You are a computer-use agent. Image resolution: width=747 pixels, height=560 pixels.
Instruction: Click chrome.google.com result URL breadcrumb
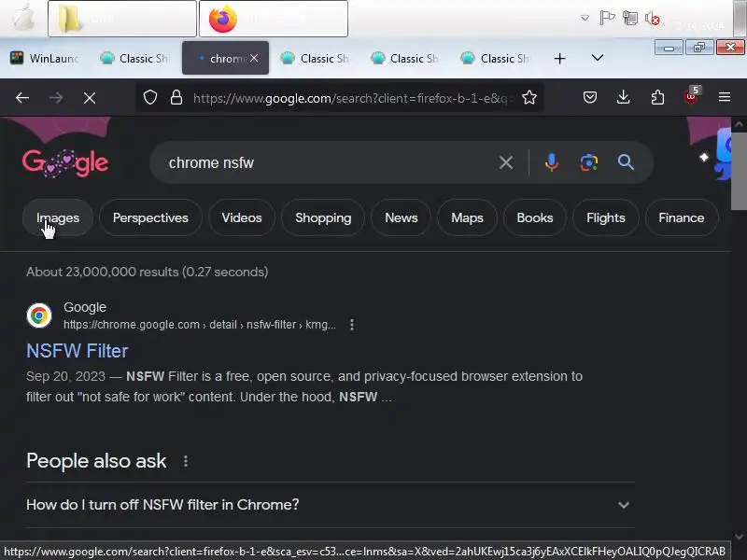coord(200,325)
